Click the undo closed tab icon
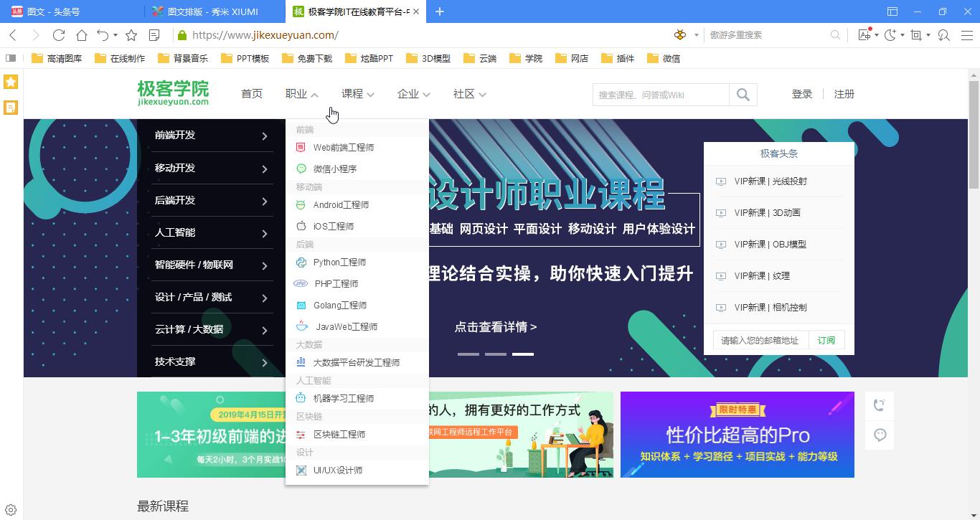This screenshot has height=520, width=980. point(103,34)
